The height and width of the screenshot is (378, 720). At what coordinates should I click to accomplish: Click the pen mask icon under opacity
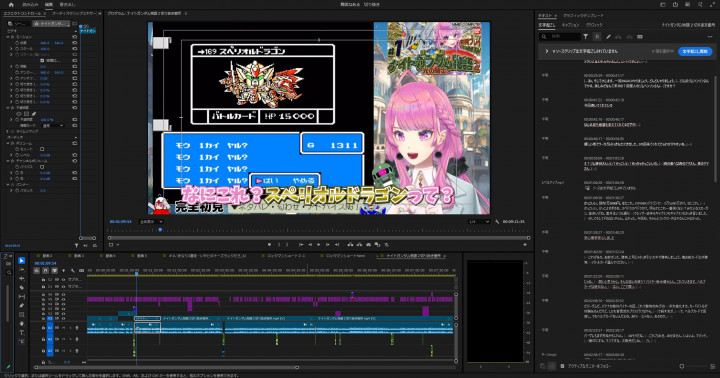34,113
